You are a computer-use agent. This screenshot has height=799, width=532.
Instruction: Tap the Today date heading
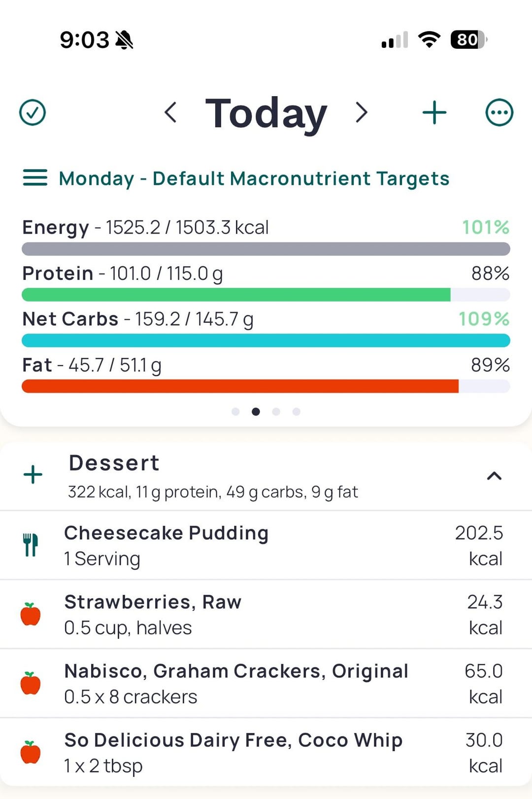pyautogui.click(x=266, y=113)
